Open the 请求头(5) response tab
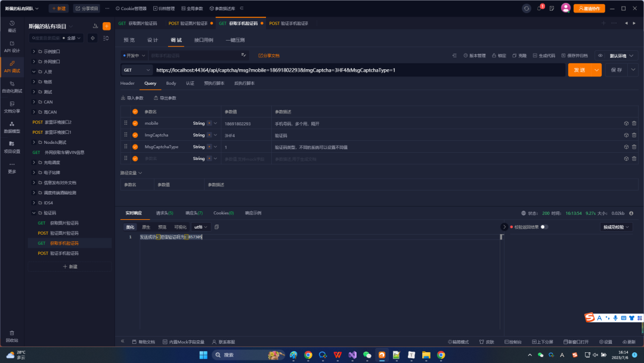Screen dimensions: 644x363 pyautogui.click(x=165, y=213)
